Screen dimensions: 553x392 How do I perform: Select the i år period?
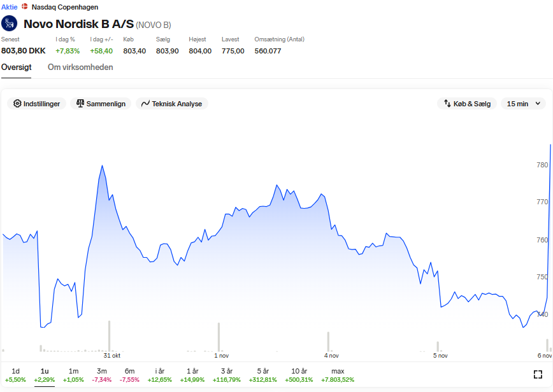[x=160, y=375]
